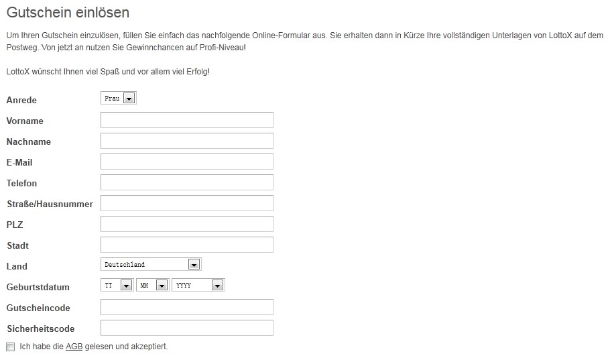Click the arrow icon beside Deutschland
This screenshot has height=364, width=612.
194,265
